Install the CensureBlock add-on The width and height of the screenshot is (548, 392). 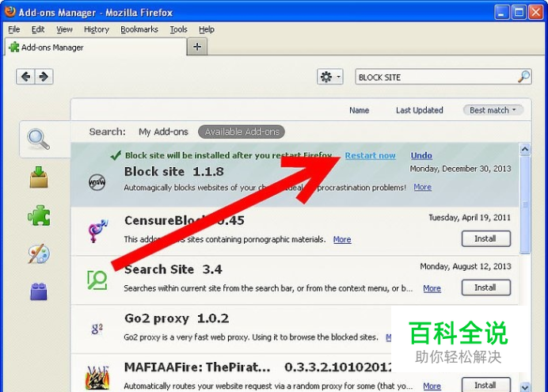coord(485,238)
